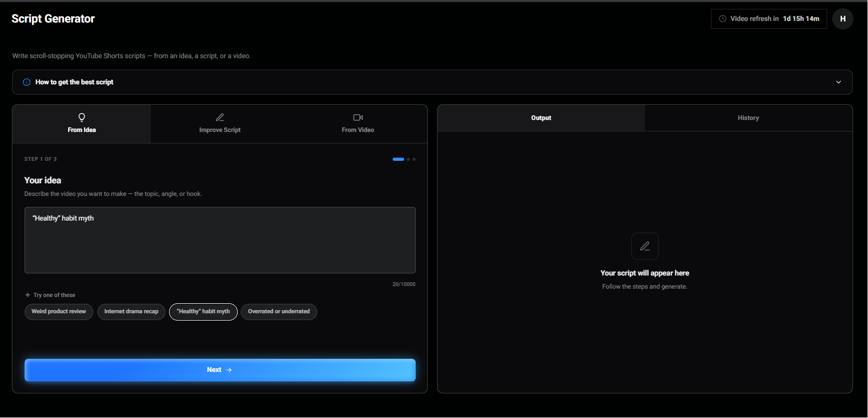
Task: Choose the Weird product review suggestion
Action: [x=59, y=312]
